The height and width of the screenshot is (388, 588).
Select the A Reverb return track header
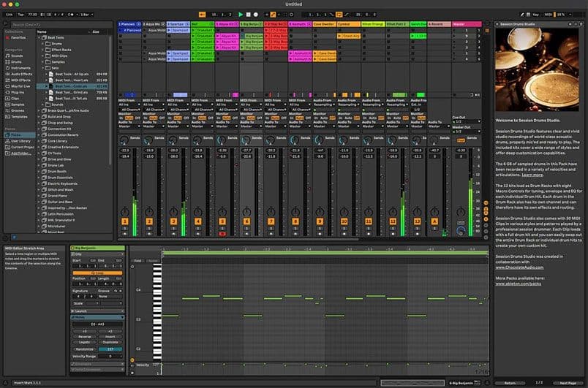click(x=439, y=24)
